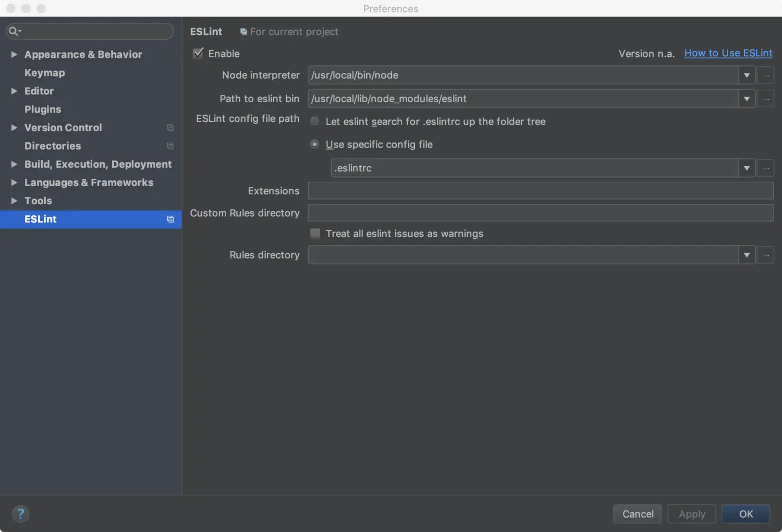Click project-level icon beside Directories
The width and height of the screenshot is (782, 532).
point(170,146)
